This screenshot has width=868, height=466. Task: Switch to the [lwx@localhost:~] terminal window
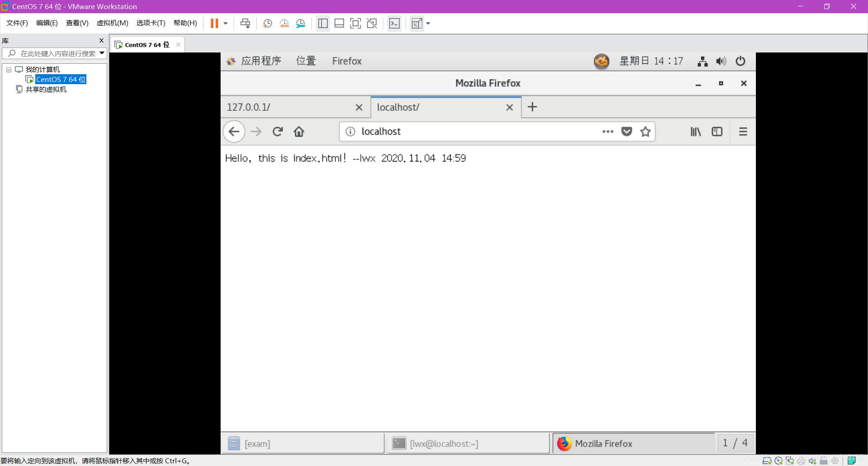pos(468,443)
